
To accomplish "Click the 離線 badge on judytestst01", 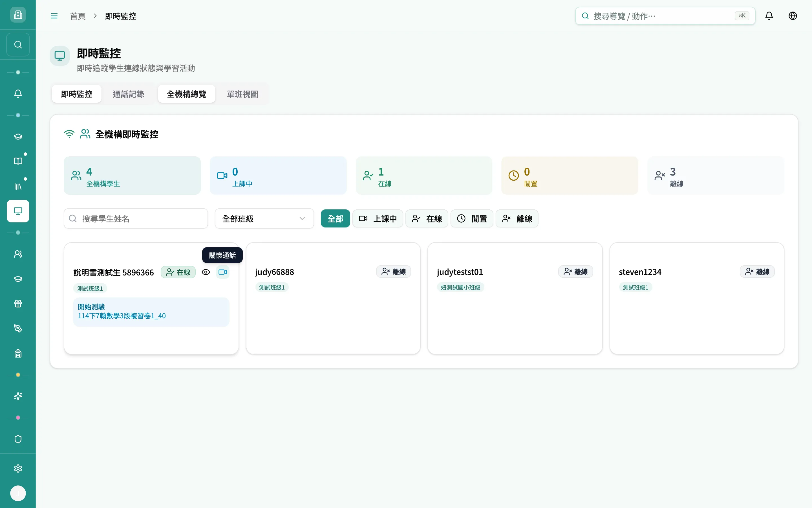I will click(x=575, y=271).
